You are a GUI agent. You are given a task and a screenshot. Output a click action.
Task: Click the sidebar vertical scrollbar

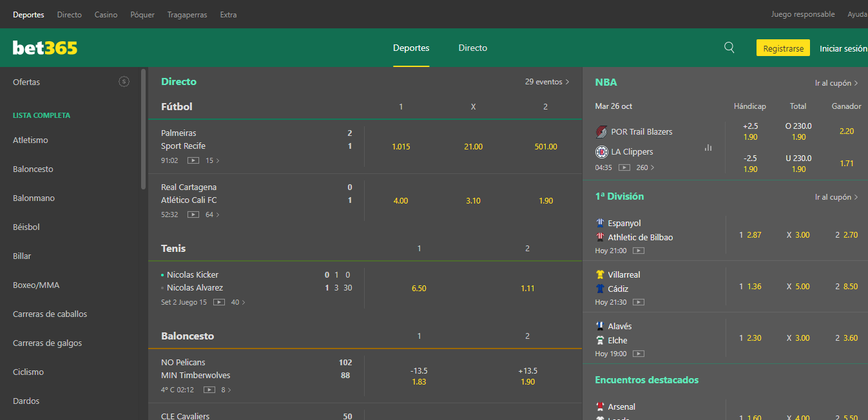tap(143, 129)
